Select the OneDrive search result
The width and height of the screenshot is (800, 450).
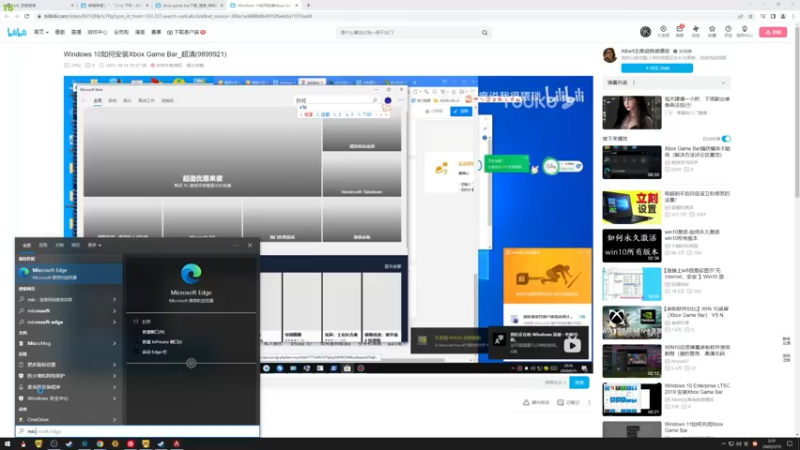tap(69, 419)
